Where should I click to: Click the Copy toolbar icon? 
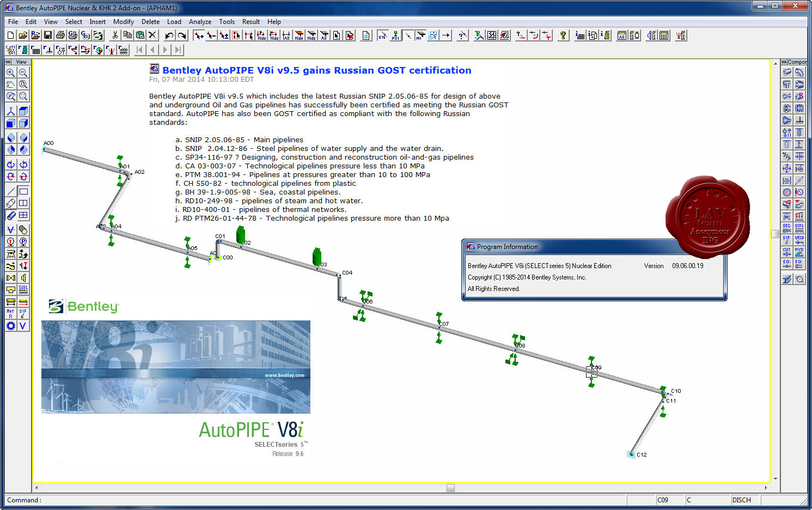pyautogui.click(x=127, y=35)
